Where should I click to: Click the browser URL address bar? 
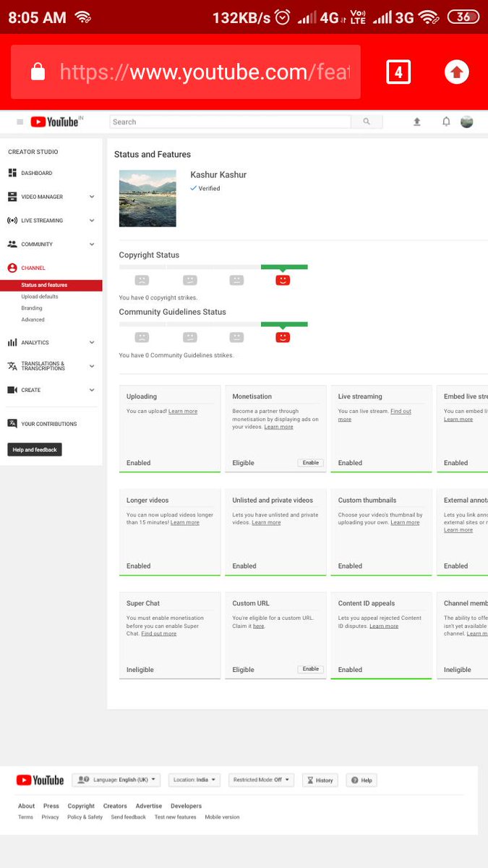tap(186, 72)
